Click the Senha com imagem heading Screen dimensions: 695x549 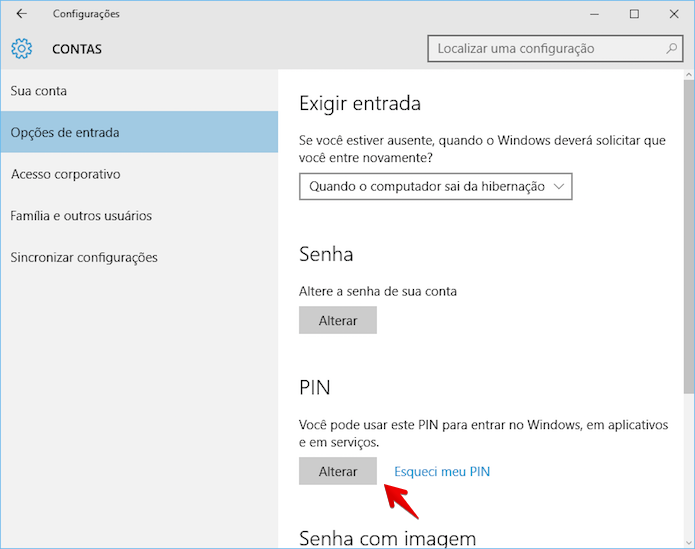[387, 538]
